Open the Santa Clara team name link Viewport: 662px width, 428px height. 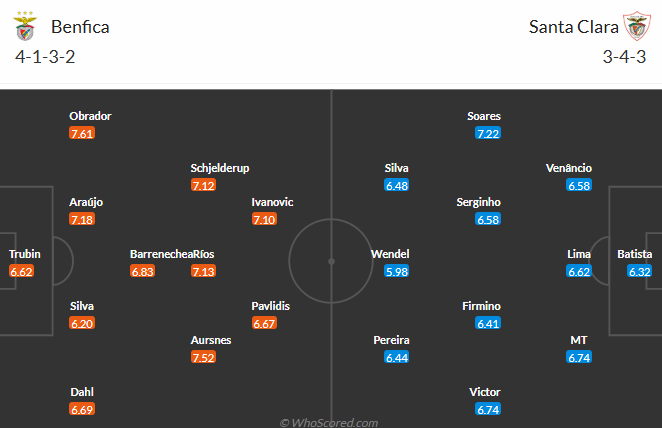[573, 27]
